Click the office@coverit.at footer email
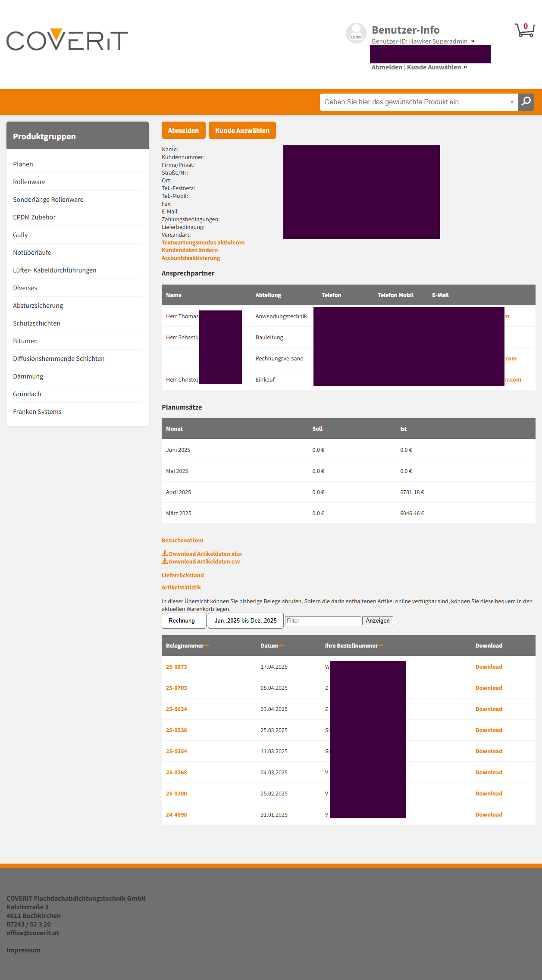542x980 pixels. pos(33,933)
